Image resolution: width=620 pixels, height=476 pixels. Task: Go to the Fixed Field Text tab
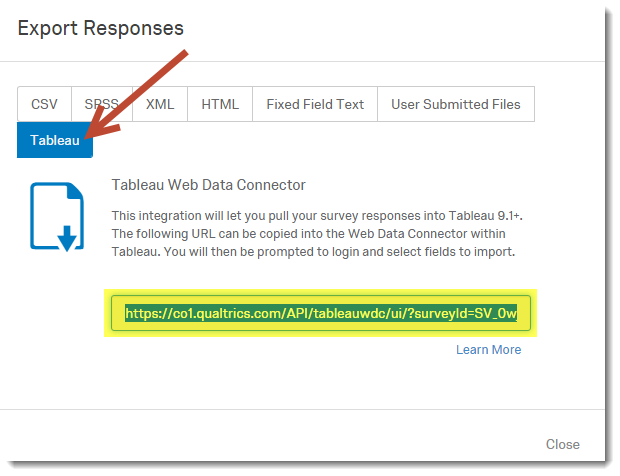[315, 104]
